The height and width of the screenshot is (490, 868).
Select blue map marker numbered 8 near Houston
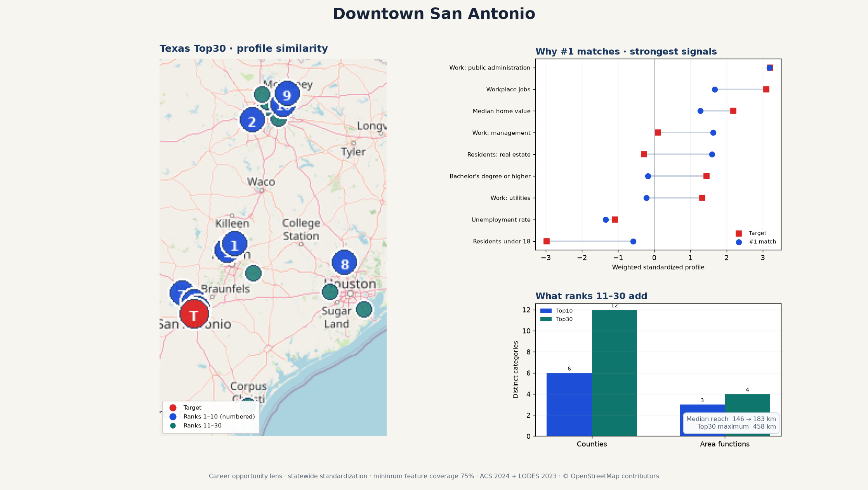(344, 262)
